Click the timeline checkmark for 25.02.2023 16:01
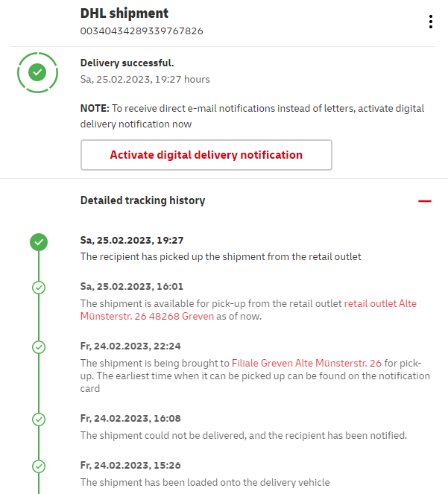The width and height of the screenshot is (448, 494). click(39, 287)
